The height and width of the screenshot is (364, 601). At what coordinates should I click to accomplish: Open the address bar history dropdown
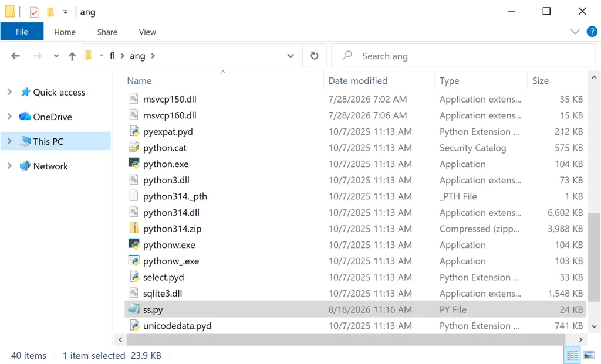pos(291,56)
